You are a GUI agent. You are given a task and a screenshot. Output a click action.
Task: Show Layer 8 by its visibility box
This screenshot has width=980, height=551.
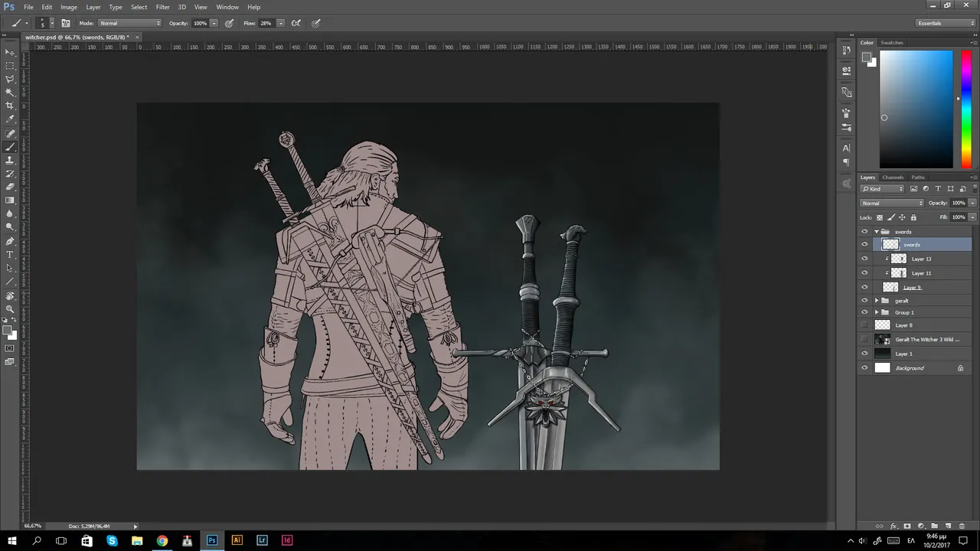click(x=864, y=325)
